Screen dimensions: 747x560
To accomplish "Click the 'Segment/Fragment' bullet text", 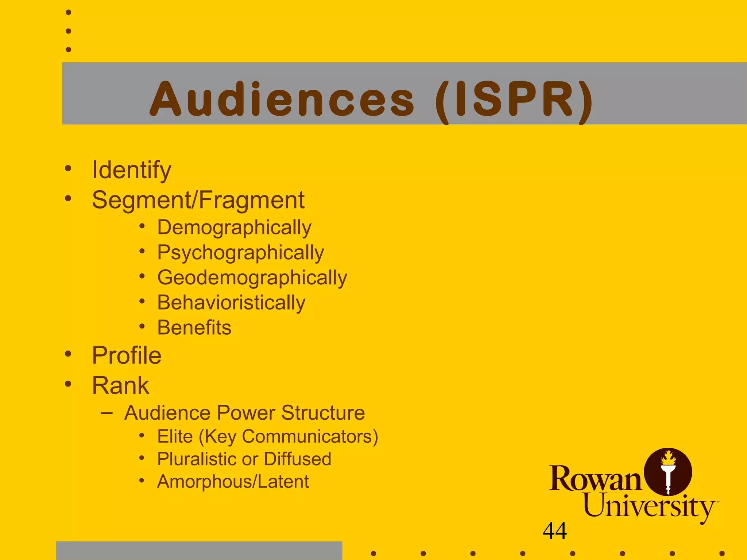I will point(198,200).
